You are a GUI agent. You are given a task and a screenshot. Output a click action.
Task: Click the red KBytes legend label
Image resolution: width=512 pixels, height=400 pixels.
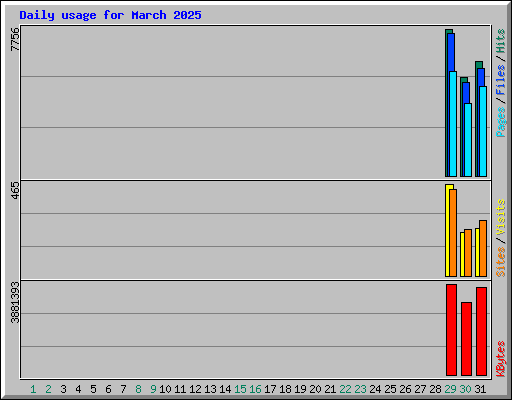pyautogui.click(x=501, y=359)
